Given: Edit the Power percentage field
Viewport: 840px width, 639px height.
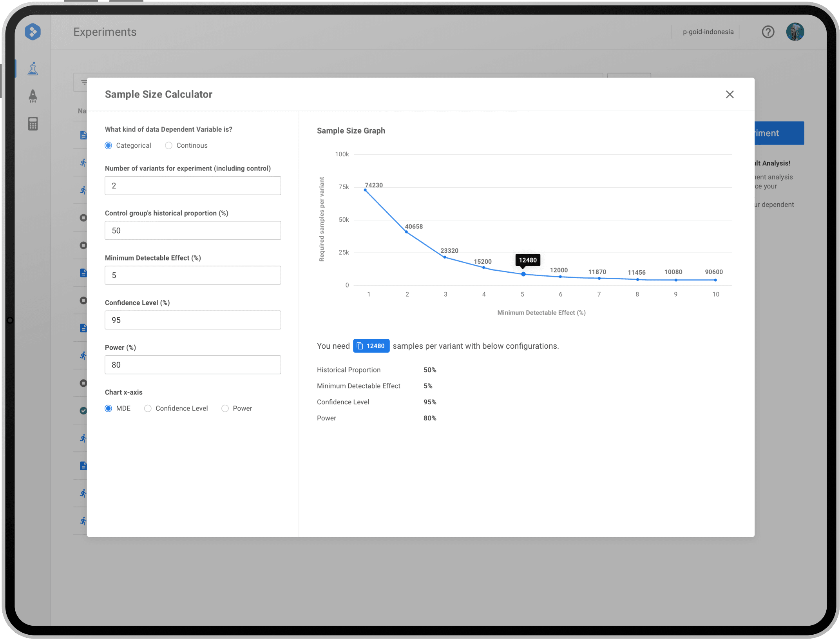Looking at the screenshot, I should (x=193, y=365).
